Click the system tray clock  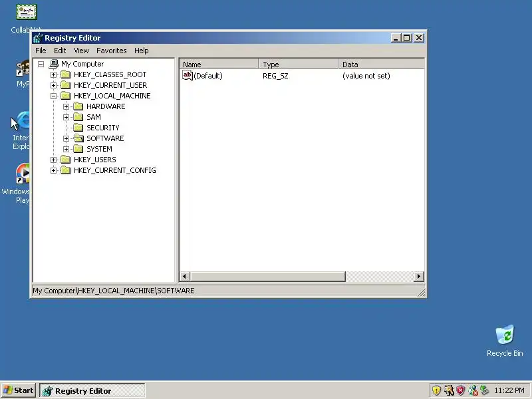[x=509, y=390]
